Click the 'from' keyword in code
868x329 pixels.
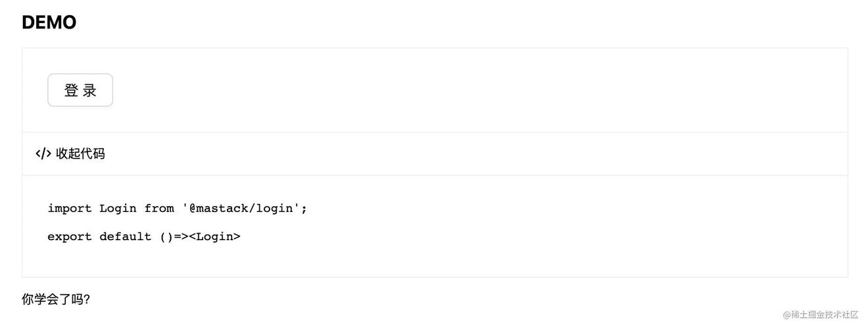click(159, 209)
